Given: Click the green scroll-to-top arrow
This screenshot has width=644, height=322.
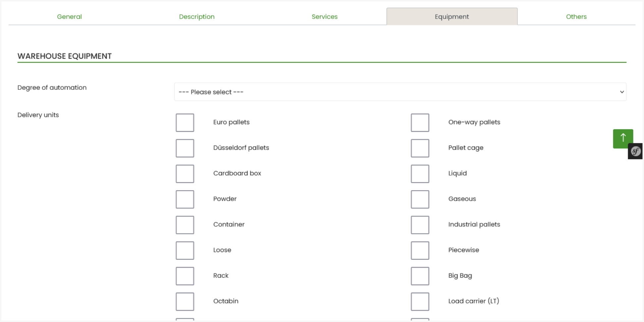Looking at the screenshot, I should (x=623, y=139).
